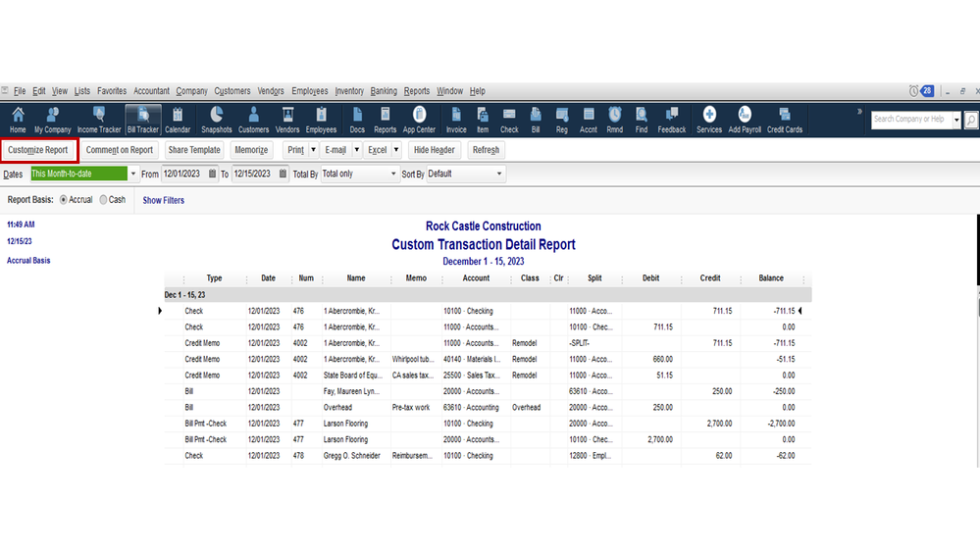Open the Employees toolbar icon

tap(321, 120)
